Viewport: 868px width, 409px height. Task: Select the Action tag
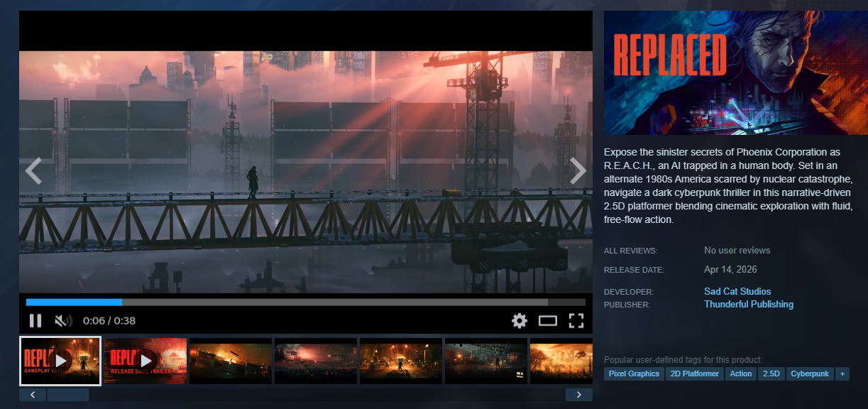coord(740,373)
